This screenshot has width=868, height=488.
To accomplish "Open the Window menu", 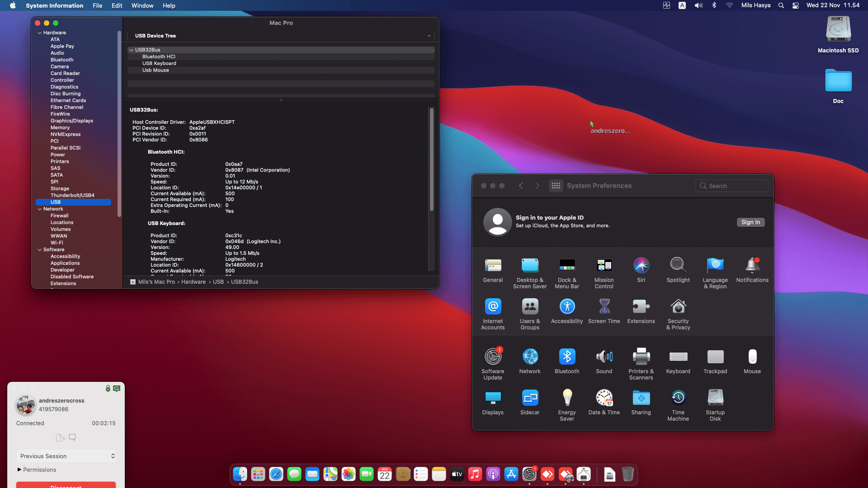I will (x=142, y=5).
